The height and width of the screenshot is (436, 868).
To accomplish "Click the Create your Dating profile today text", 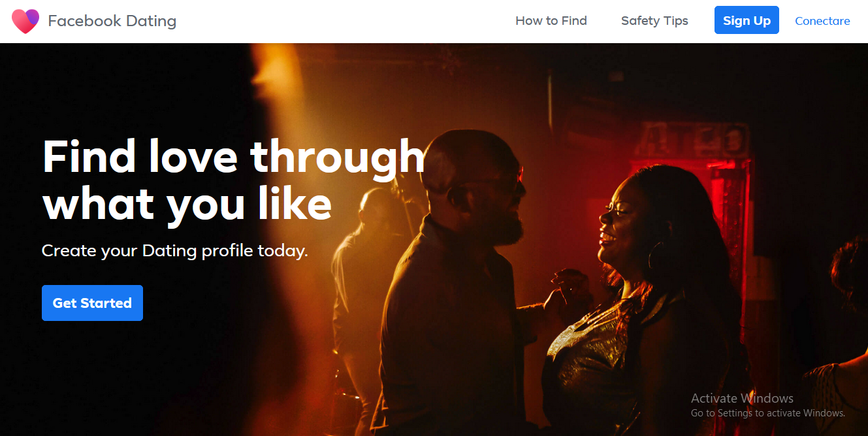I will (174, 250).
